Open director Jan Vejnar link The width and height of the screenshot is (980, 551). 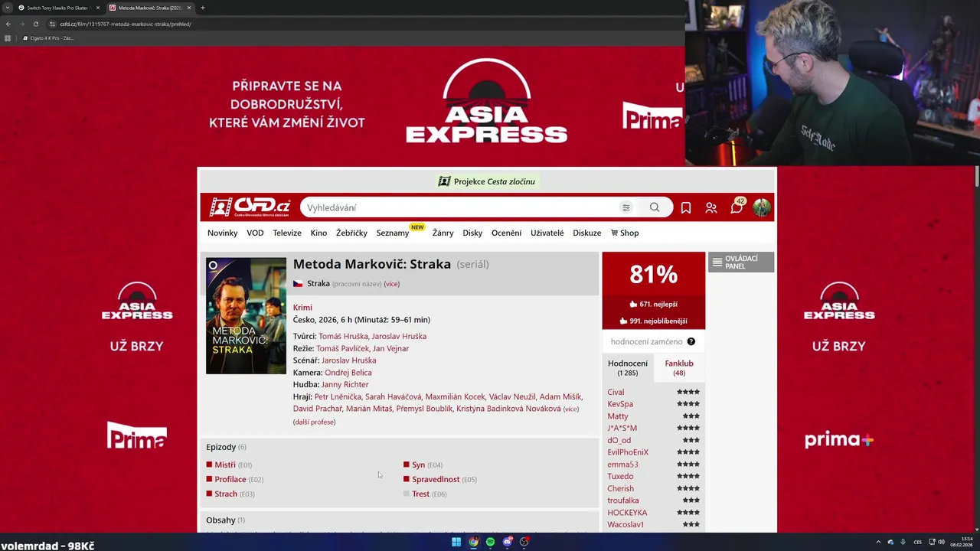point(390,348)
